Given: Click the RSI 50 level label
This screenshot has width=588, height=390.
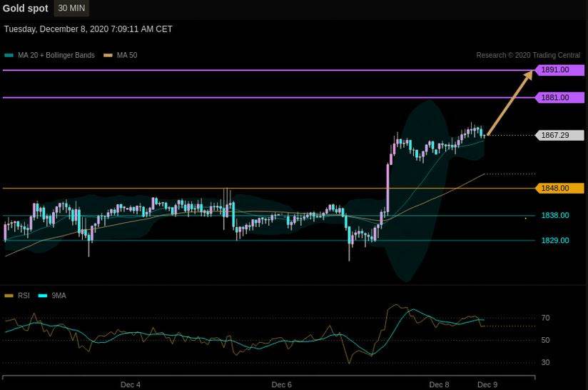Looking at the screenshot, I should [x=546, y=340].
